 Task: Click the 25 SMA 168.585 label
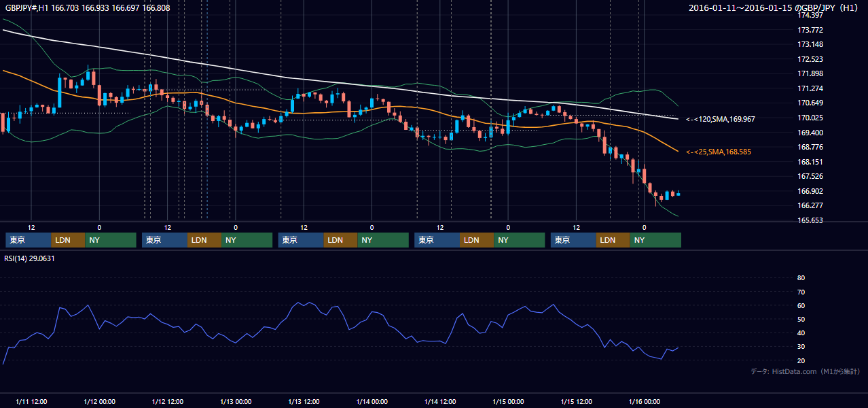[719, 152]
